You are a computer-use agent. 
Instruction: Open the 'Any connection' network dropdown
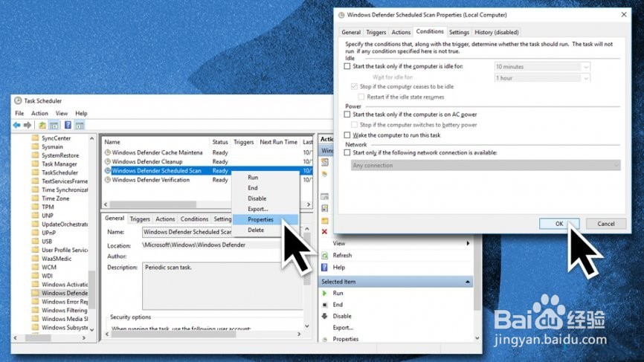click(x=486, y=166)
